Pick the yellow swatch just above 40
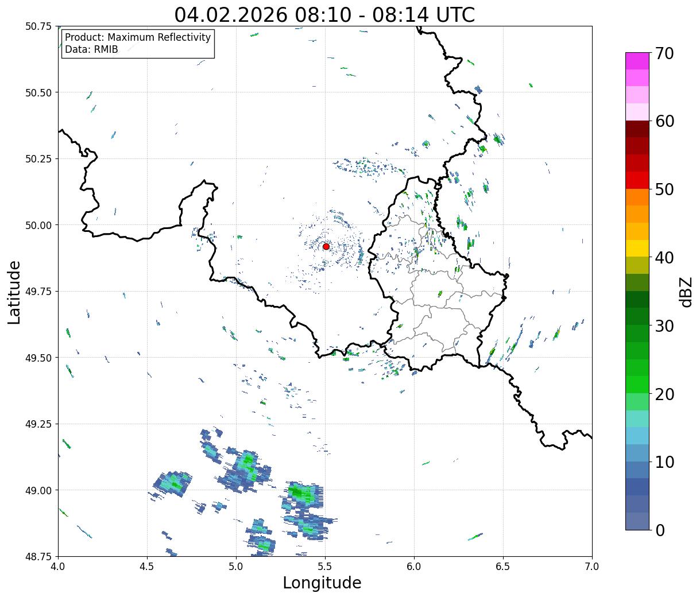 tap(637, 249)
